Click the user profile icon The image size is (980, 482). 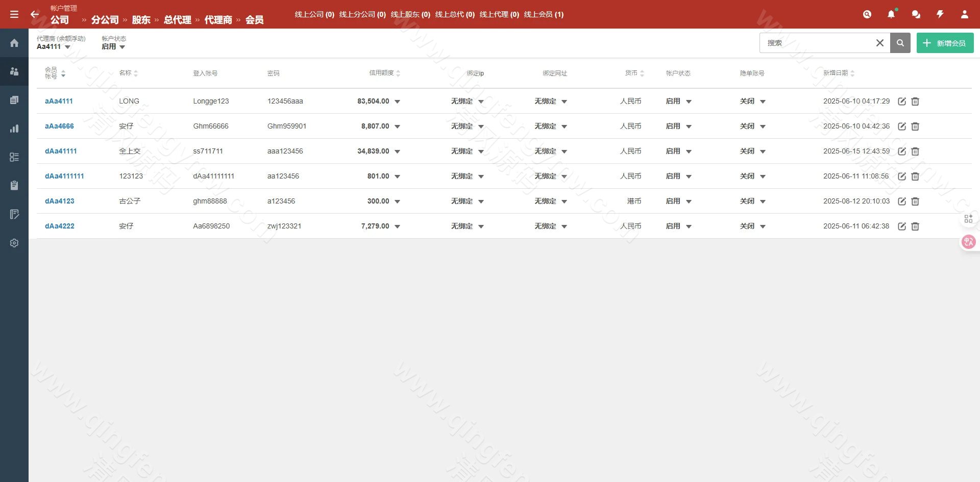click(964, 14)
